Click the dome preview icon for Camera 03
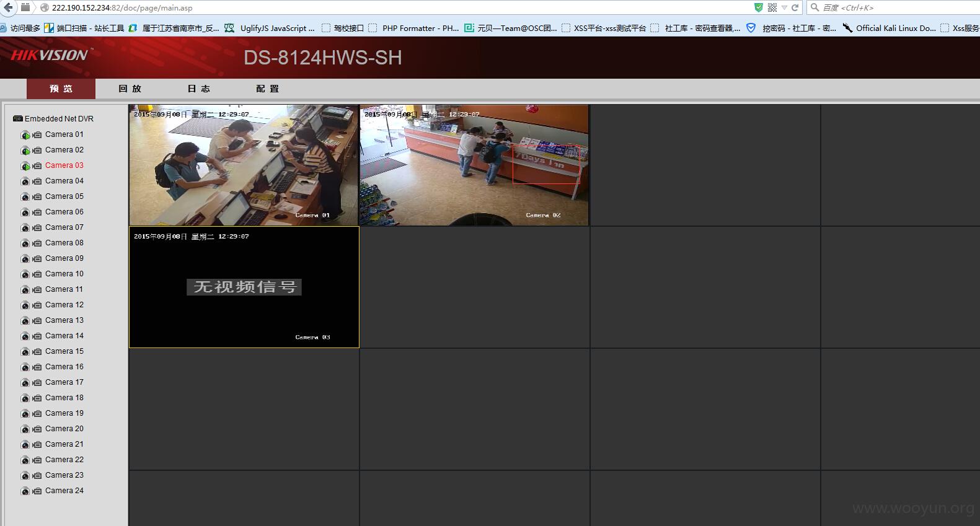This screenshot has height=526, width=980. [25, 166]
